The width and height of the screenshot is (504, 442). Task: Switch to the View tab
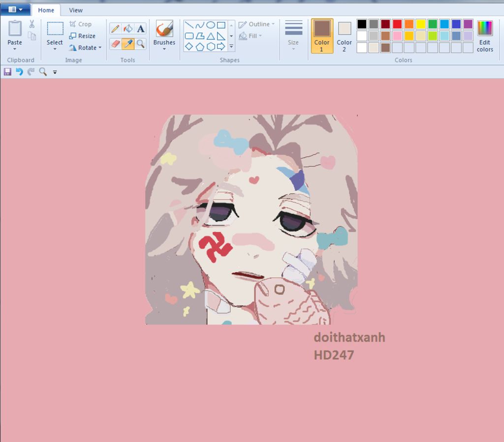pos(76,10)
